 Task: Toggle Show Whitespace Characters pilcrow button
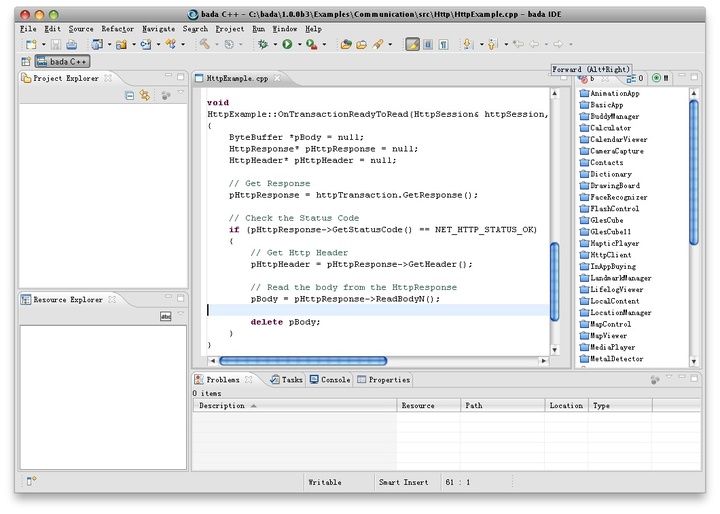point(444,45)
